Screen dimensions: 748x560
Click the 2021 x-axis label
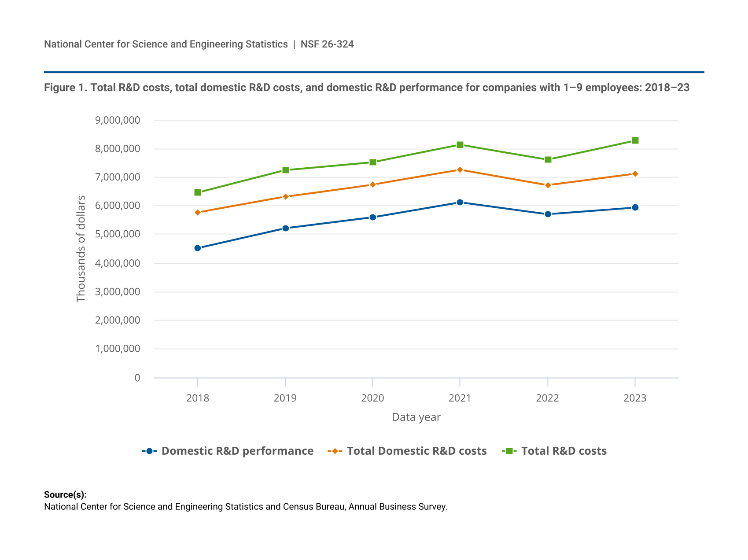pos(460,398)
